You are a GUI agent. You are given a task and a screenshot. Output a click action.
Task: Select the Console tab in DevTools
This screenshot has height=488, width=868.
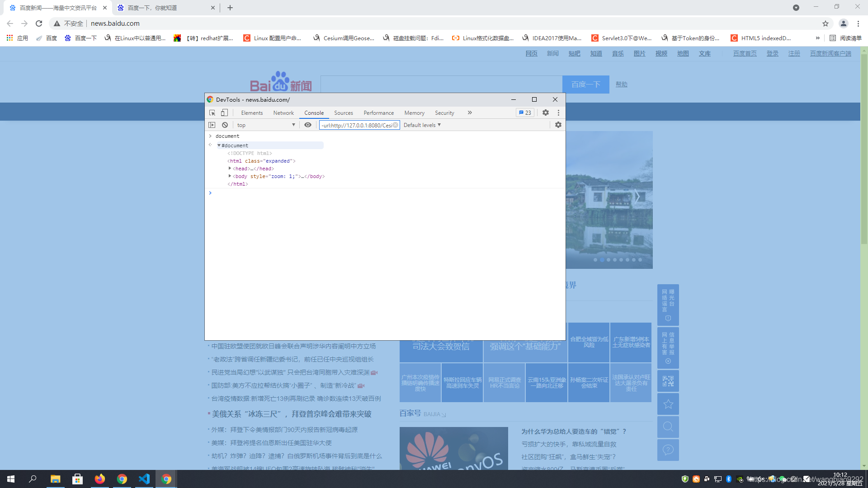(314, 113)
